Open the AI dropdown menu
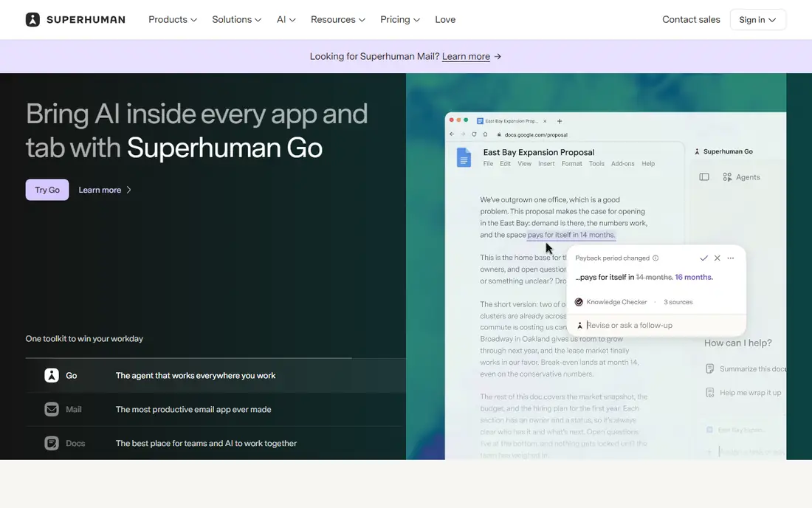 286,20
